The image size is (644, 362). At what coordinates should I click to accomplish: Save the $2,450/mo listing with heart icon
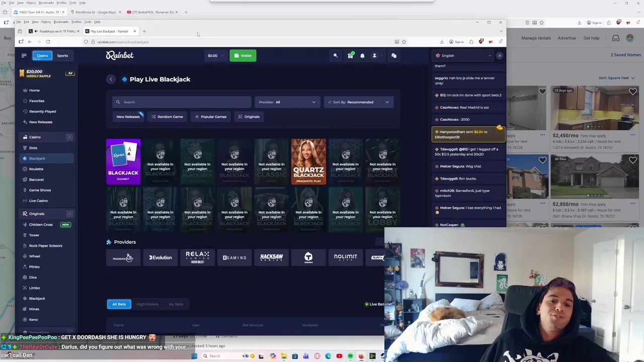pos(633,92)
